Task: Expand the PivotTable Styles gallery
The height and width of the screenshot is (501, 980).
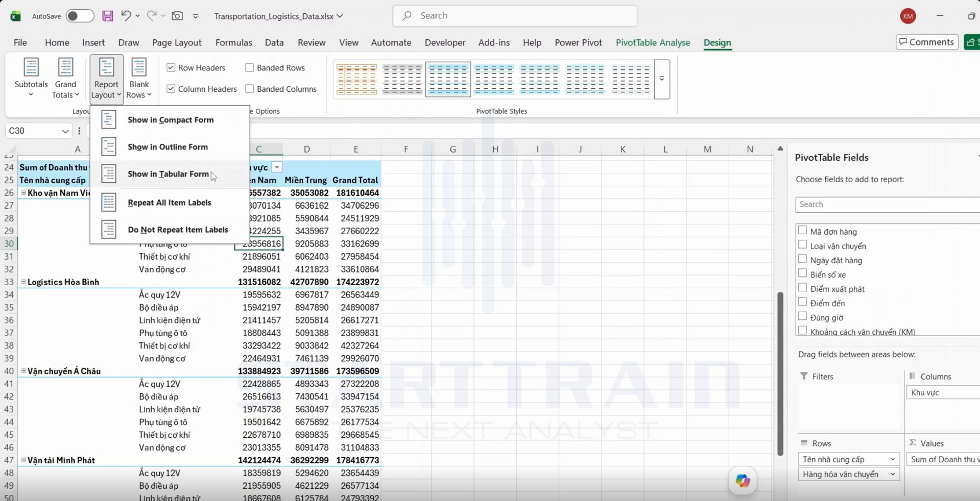Action: [662, 79]
